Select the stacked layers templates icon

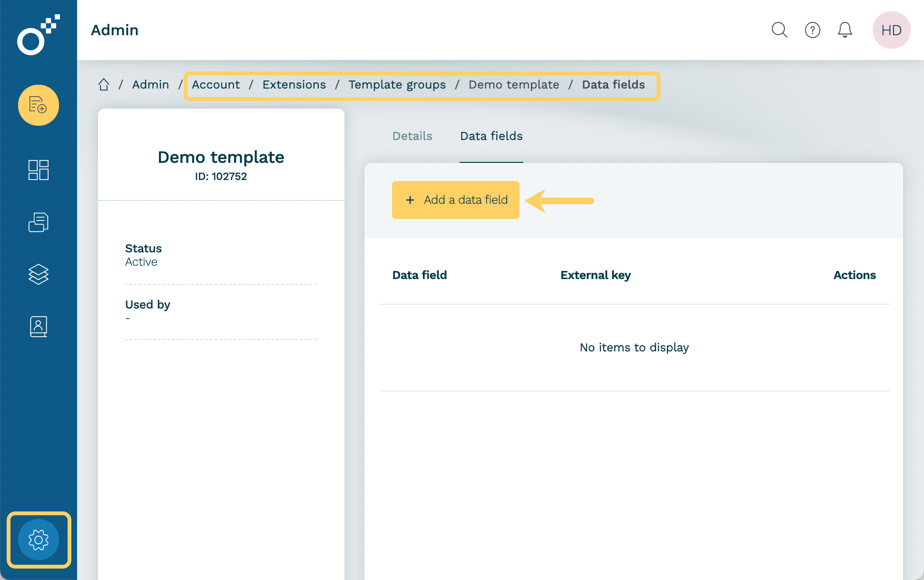tap(38, 274)
